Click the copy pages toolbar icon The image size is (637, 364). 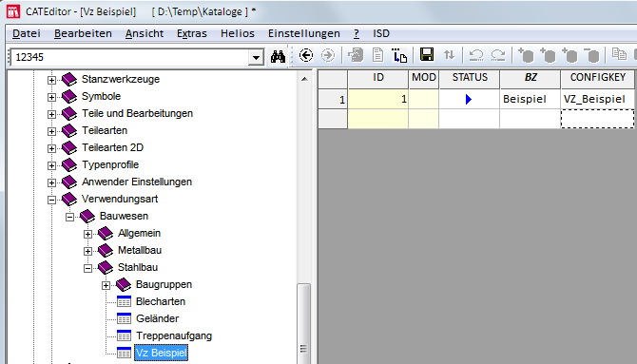(x=619, y=54)
